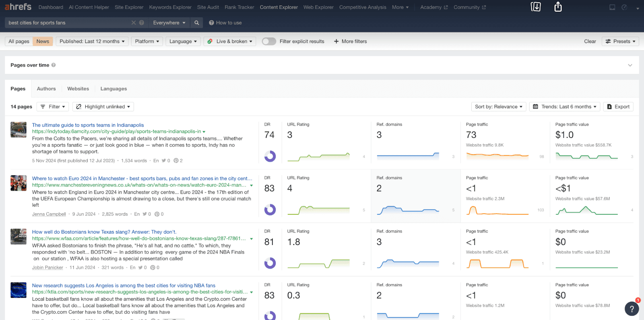Open the Highlight unlinked dropdown

click(103, 106)
